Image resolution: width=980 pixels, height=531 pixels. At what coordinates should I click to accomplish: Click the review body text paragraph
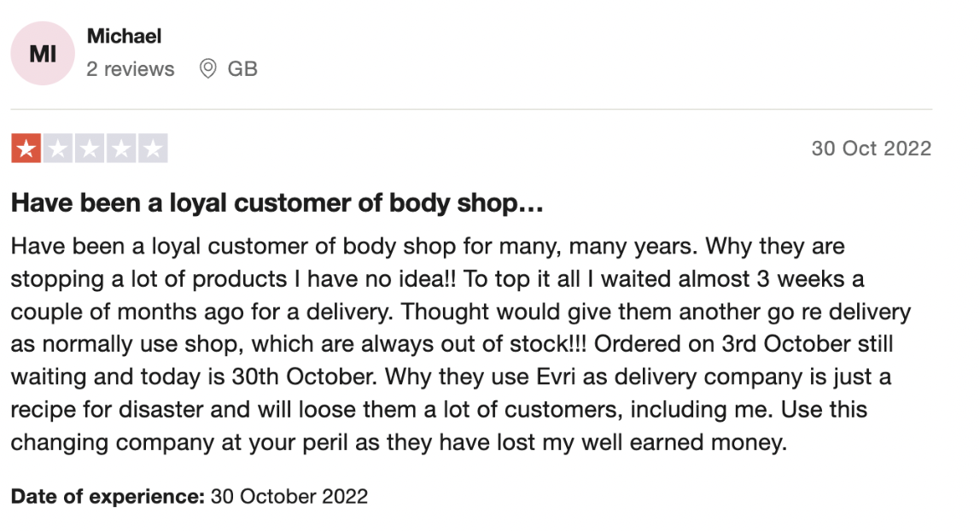pos(461,344)
